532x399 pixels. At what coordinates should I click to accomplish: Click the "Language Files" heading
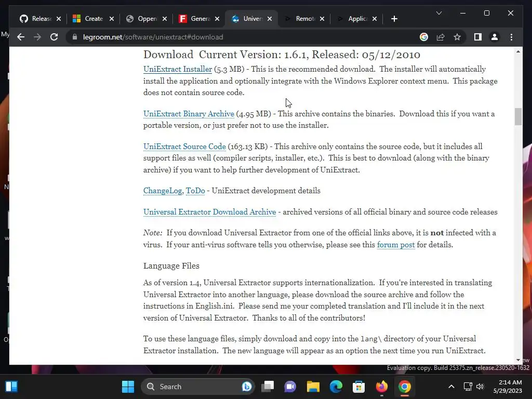pos(171,265)
